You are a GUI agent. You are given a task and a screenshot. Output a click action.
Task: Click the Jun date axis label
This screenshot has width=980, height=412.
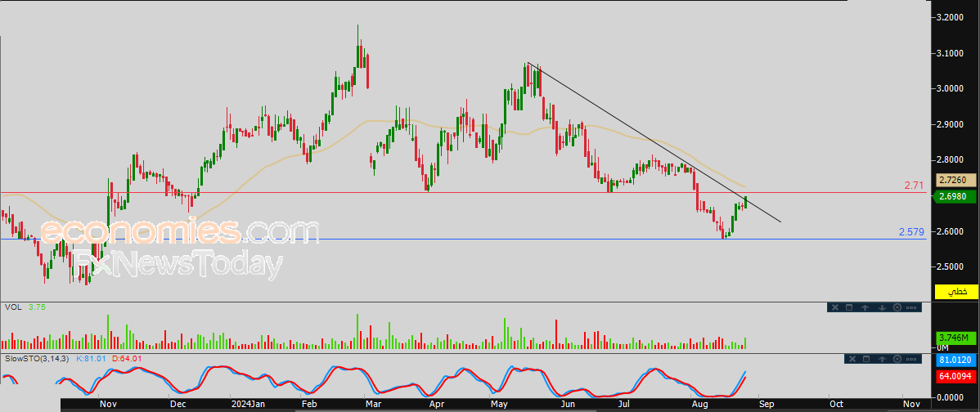pos(568,405)
